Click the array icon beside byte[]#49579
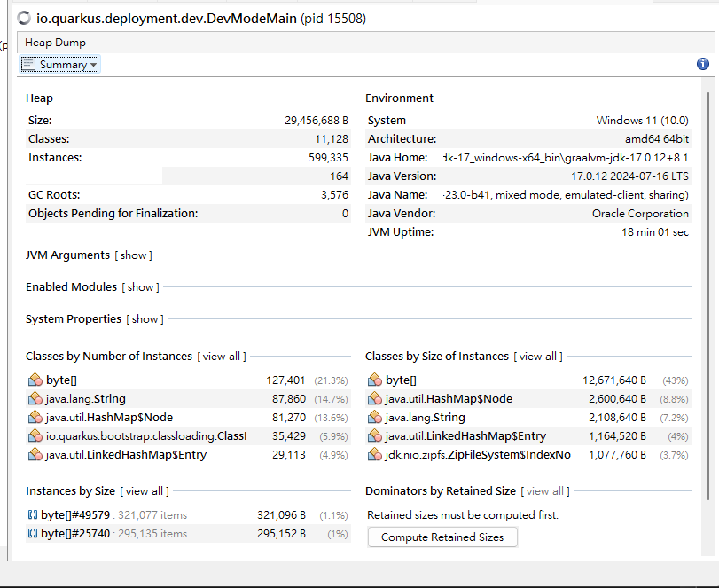 (33, 514)
